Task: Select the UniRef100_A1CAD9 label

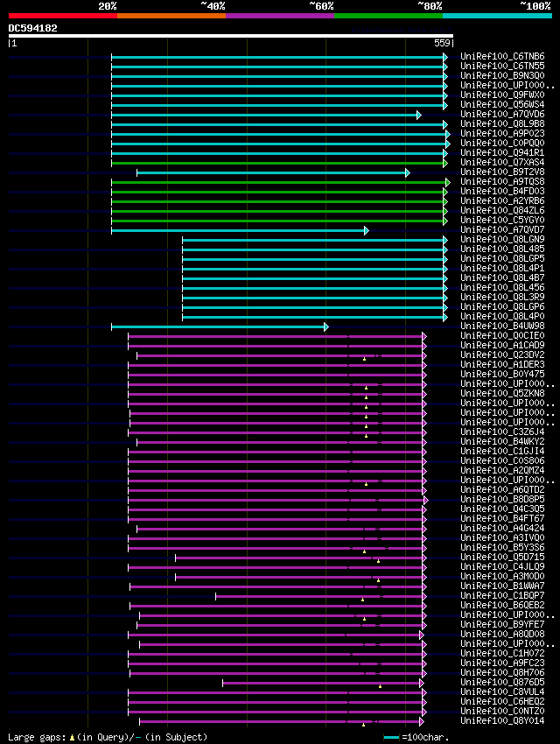Action: (502, 346)
